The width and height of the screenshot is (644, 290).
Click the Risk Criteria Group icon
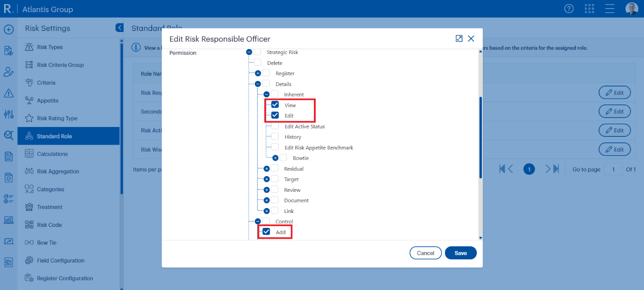pos(29,65)
